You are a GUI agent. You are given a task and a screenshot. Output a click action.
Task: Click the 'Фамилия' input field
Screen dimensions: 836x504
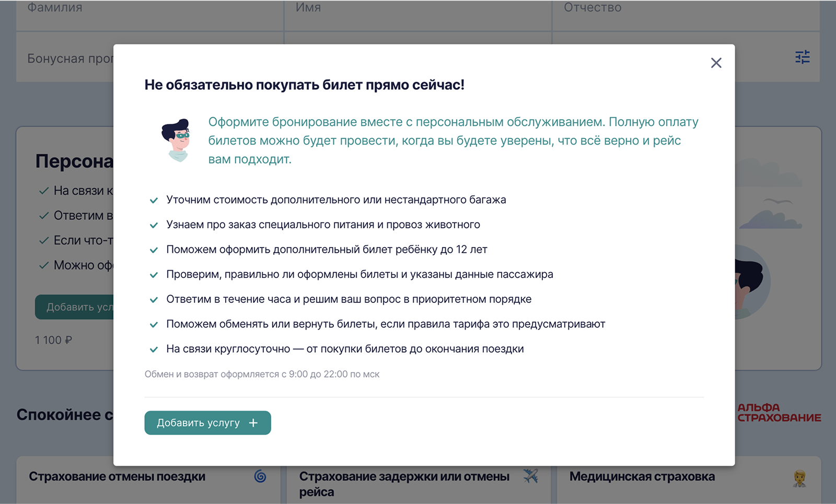click(149, 15)
